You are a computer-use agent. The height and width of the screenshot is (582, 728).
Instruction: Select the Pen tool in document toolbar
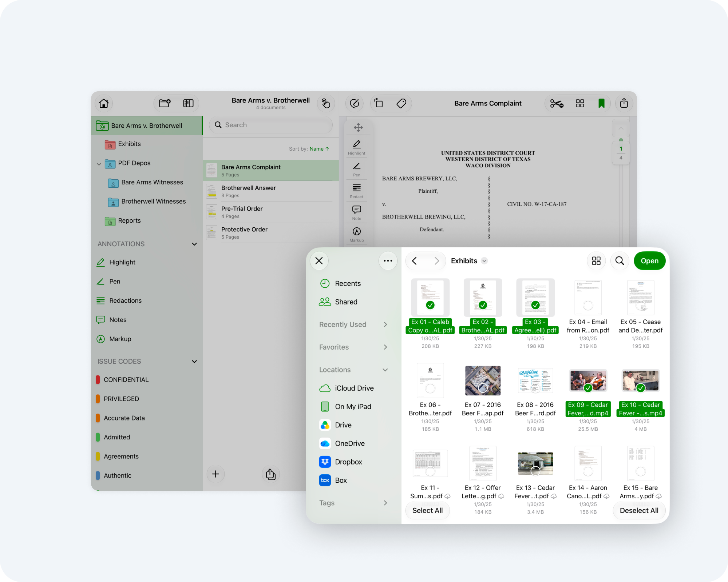[x=357, y=170]
